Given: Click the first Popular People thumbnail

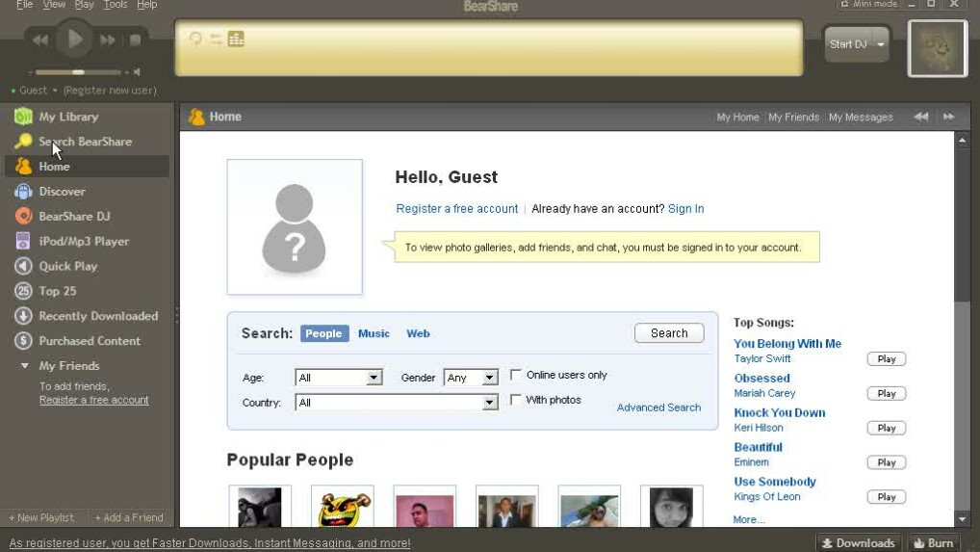Looking at the screenshot, I should coord(260,507).
